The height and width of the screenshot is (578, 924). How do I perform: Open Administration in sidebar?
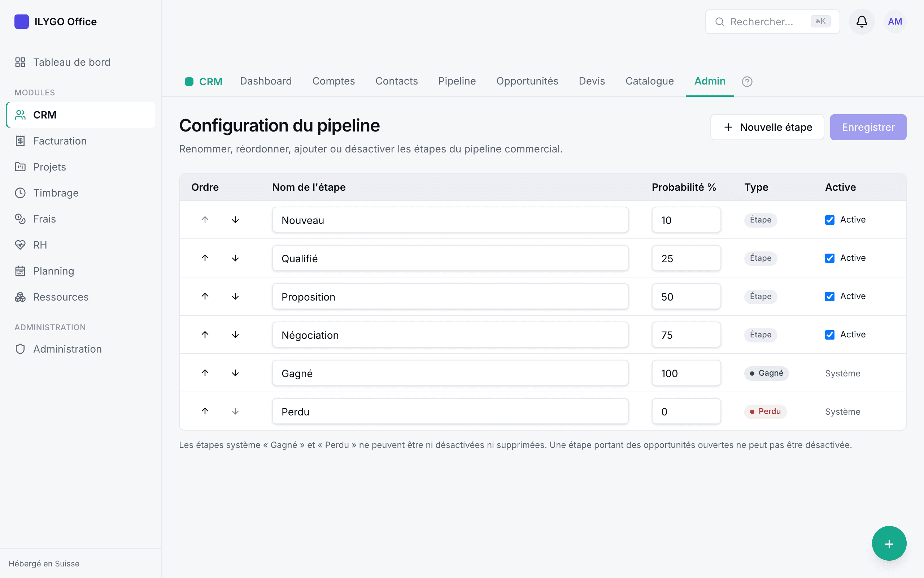80,349
